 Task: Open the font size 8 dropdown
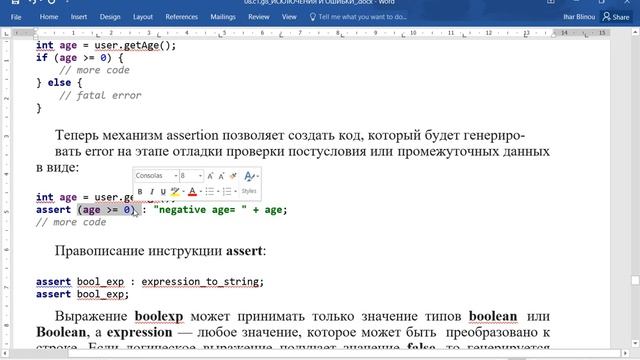(200, 176)
